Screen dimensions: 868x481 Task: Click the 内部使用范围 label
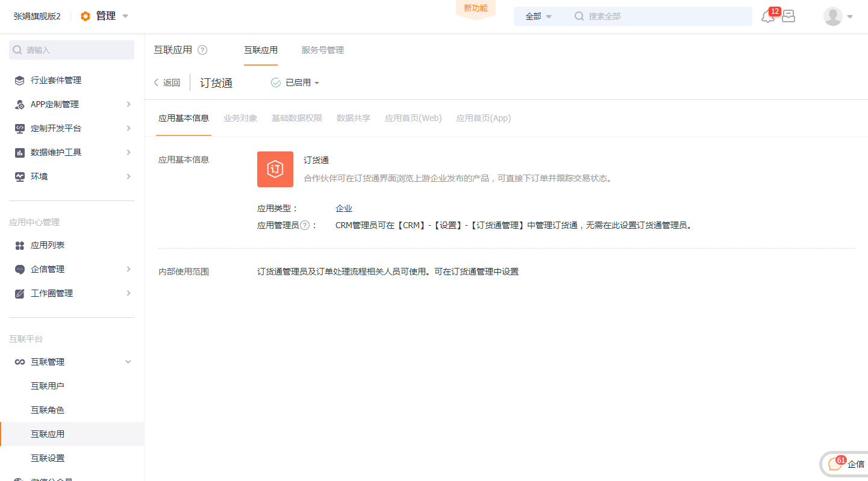[x=184, y=272]
